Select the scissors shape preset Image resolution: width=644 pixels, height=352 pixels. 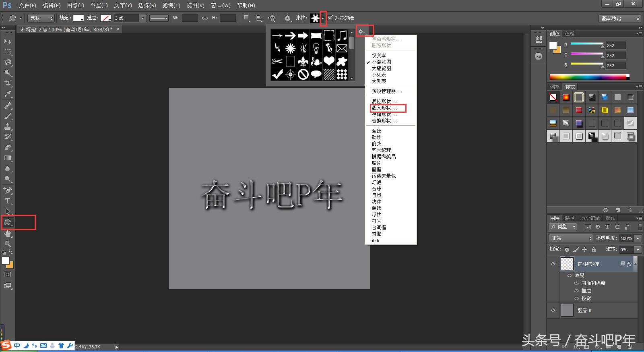point(277,61)
